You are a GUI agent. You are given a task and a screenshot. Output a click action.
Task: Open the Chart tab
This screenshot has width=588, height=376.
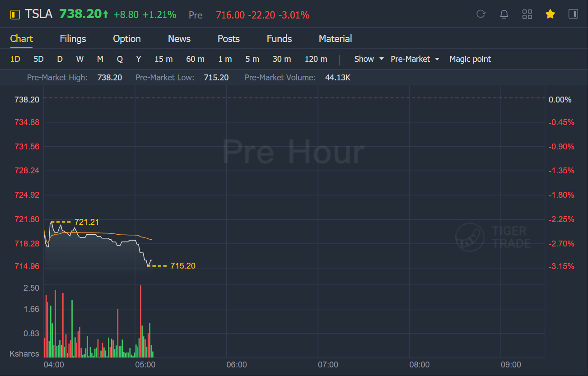21,39
